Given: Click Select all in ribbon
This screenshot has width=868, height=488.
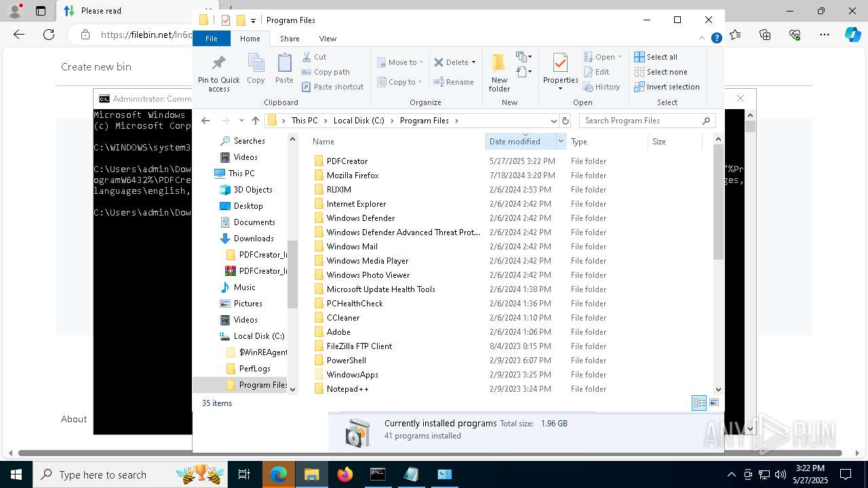Looking at the screenshot, I should [655, 57].
